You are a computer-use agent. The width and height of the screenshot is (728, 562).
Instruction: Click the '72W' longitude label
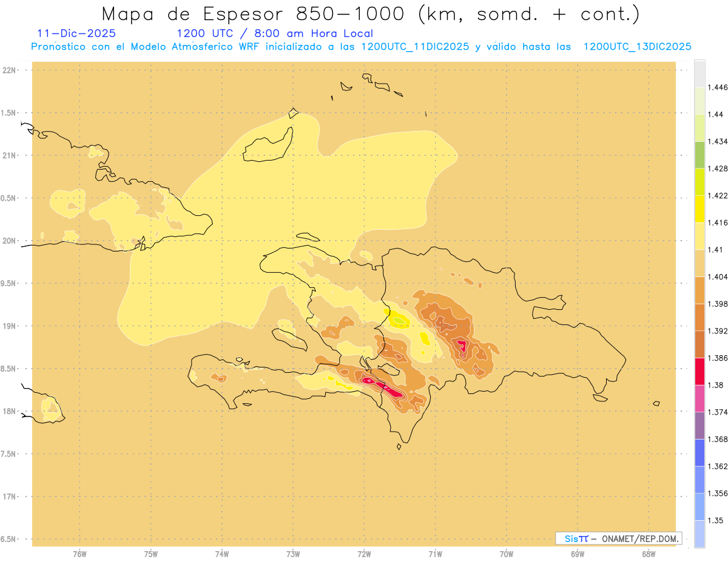(x=364, y=554)
